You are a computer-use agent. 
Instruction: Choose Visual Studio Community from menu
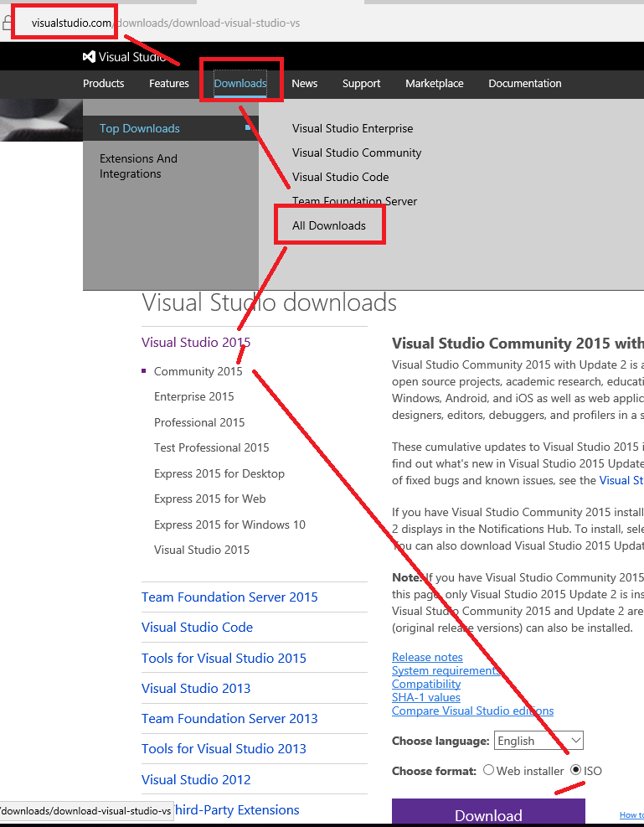pyautogui.click(x=357, y=153)
